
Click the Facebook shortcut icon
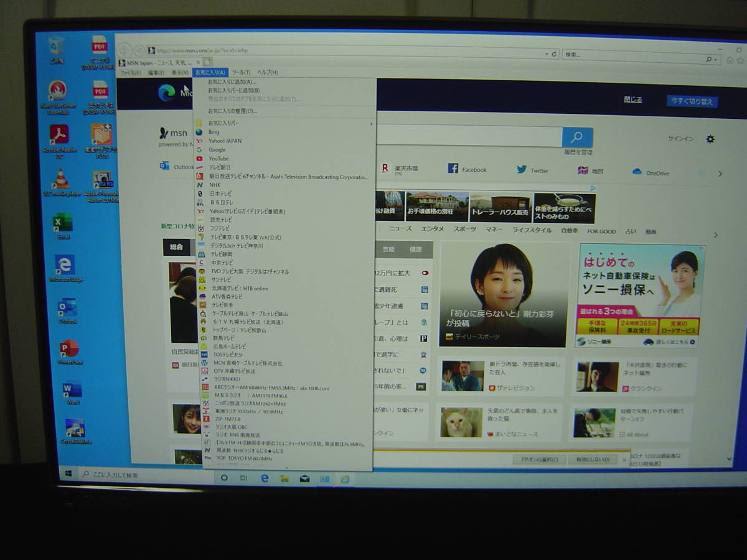tap(454, 169)
